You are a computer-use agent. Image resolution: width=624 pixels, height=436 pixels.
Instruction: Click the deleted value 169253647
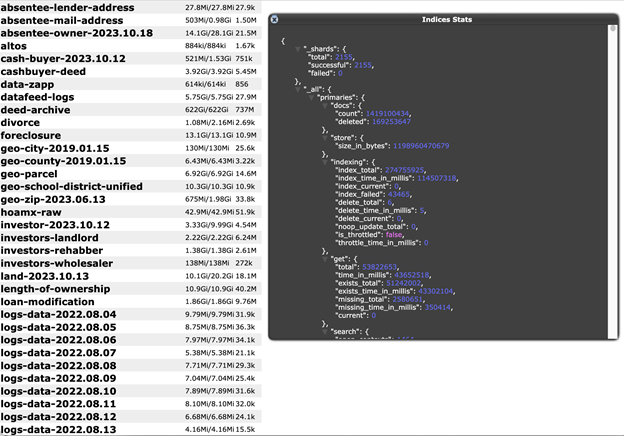[x=391, y=122]
